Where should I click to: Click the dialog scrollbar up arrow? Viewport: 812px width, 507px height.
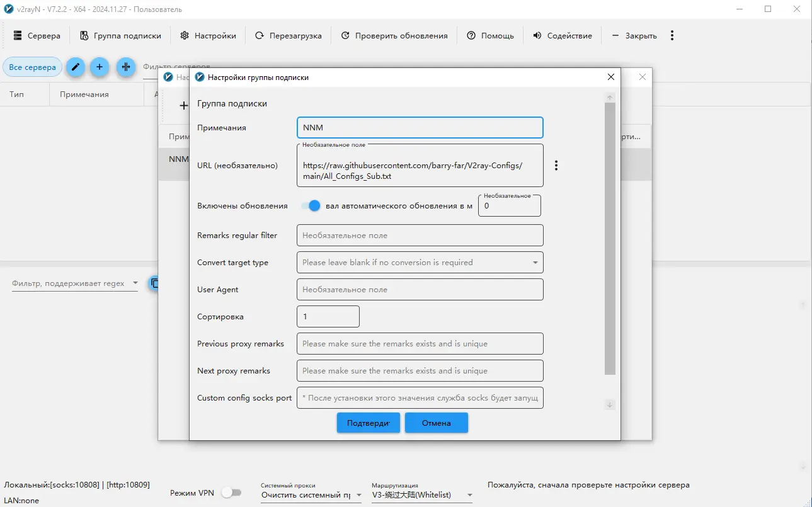pos(610,98)
